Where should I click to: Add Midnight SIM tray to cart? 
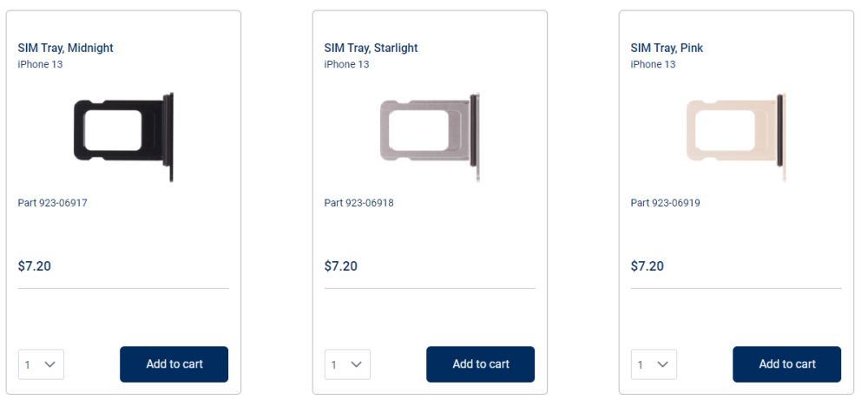point(174,364)
